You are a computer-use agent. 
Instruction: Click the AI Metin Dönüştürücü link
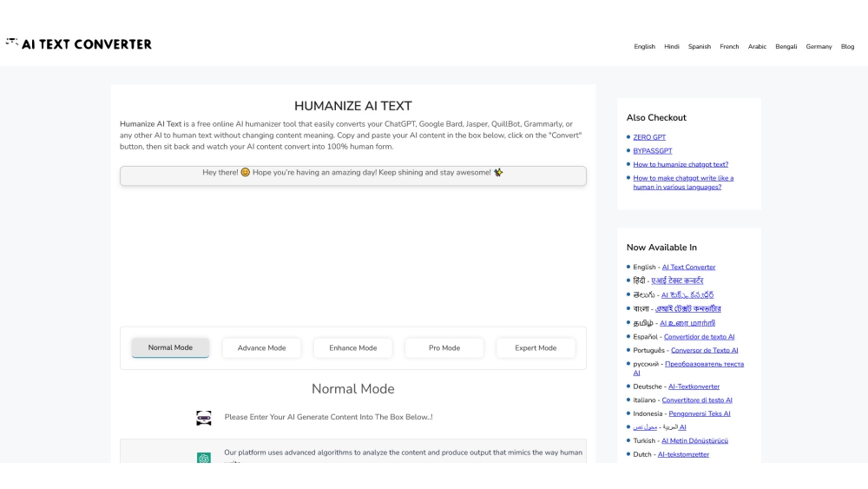(x=694, y=440)
